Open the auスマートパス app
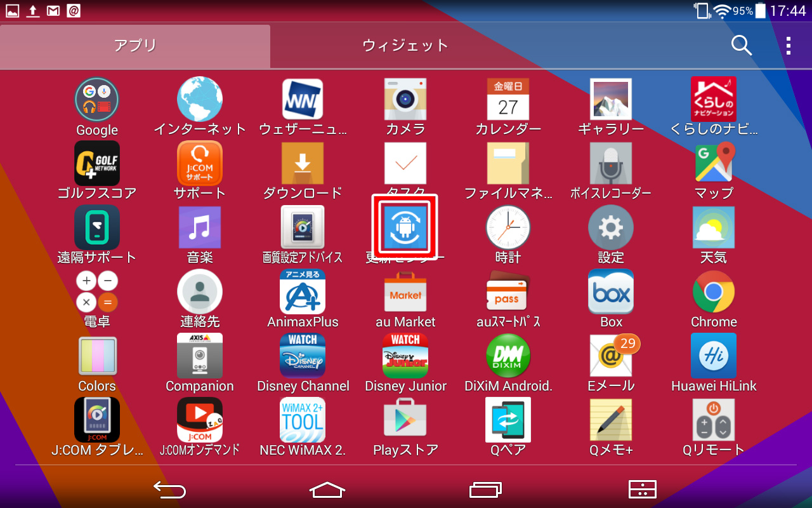 tap(508, 291)
